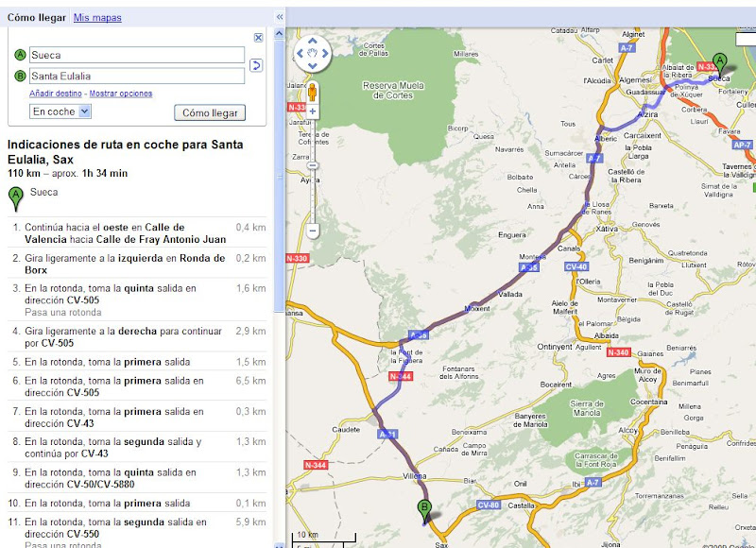This screenshot has width=756, height=548.
Task: Click green marker A beside Sueca input
Action: pos(20,55)
